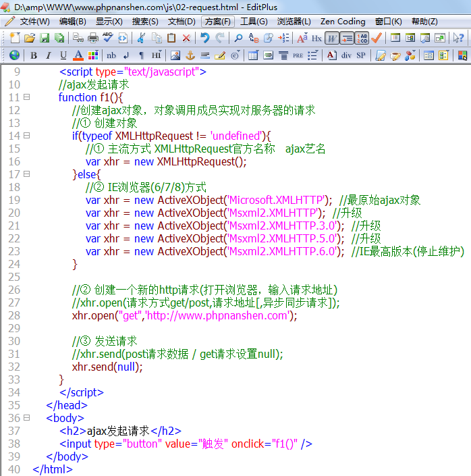Open the 文件(W) menu
471x476 pixels.
pyautogui.click(x=34, y=22)
